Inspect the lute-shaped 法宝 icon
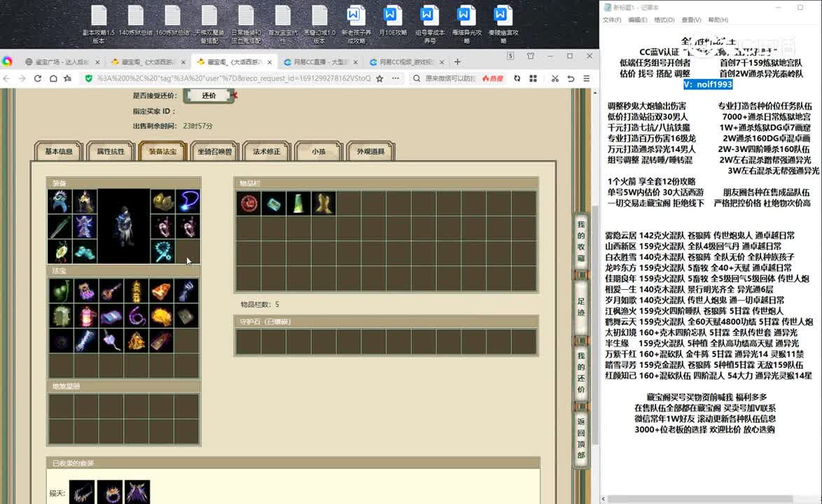 click(x=111, y=290)
